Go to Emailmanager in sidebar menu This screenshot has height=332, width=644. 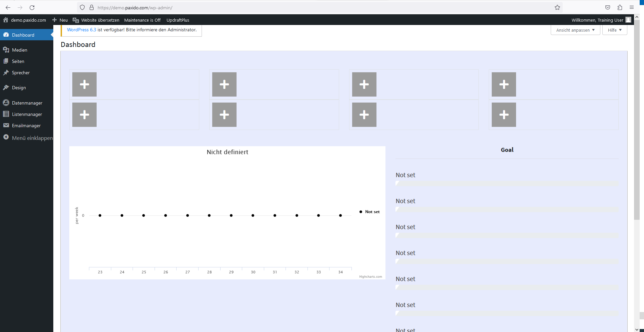tap(26, 126)
